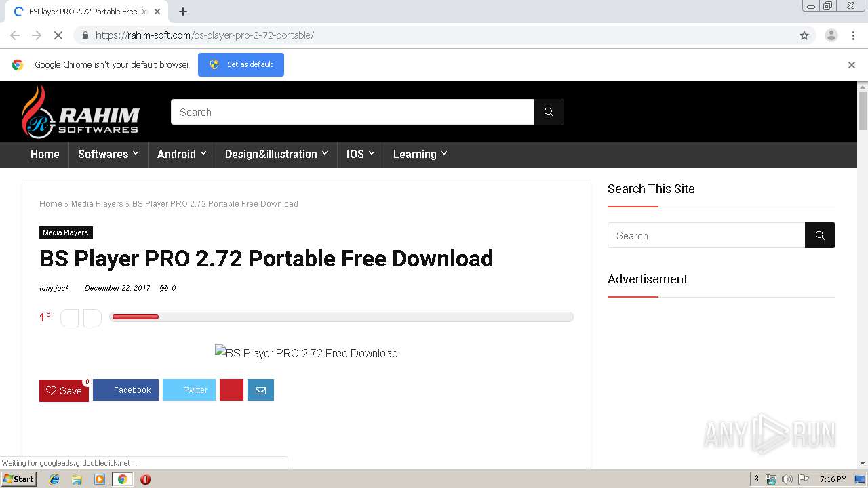Image resolution: width=868 pixels, height=488 pixels.
Task: Expand the Learning menu
Action: point(420,154)
